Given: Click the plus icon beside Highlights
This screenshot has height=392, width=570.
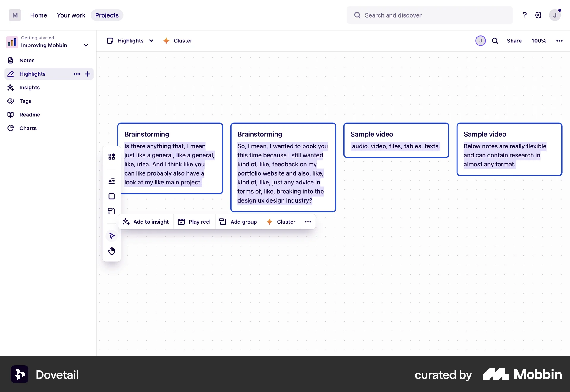Looking at the screenshot, I should 87,74.
